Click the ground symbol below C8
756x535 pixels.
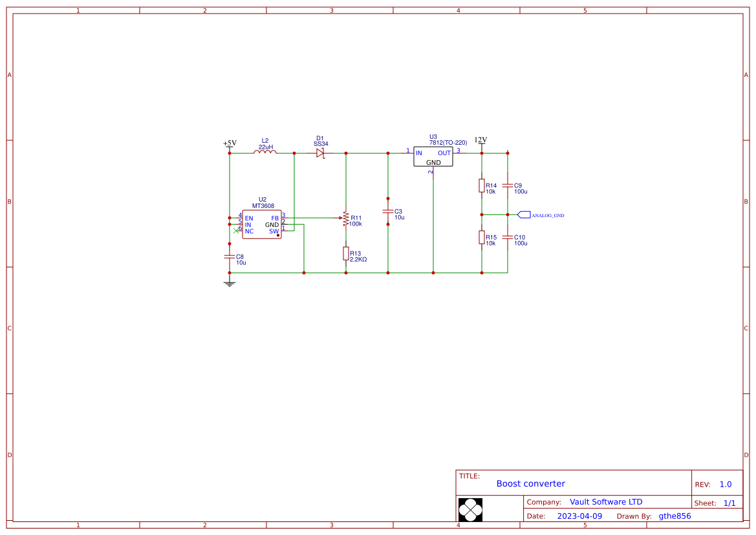[x=230, y=282]
